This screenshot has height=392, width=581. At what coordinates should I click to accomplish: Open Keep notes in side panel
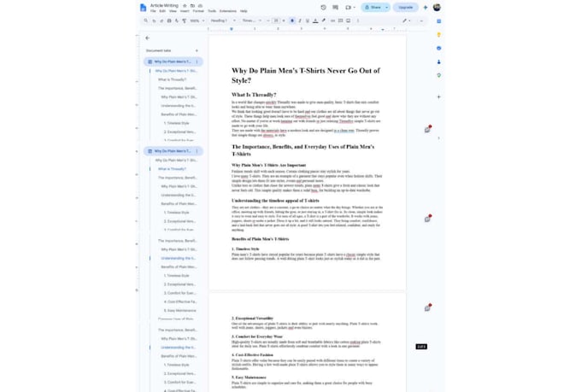pos(438,34)
